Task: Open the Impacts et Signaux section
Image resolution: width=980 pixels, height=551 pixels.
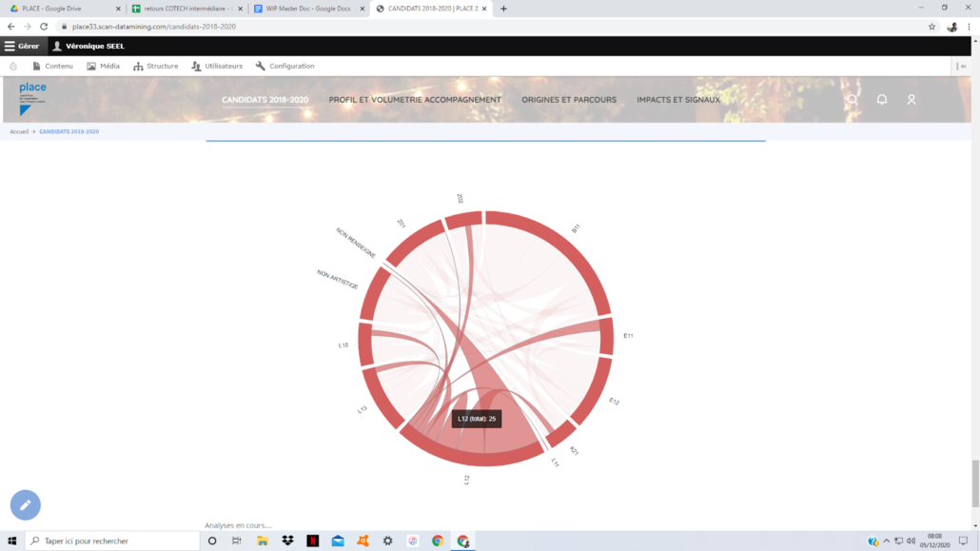Action: pos(678,100)
